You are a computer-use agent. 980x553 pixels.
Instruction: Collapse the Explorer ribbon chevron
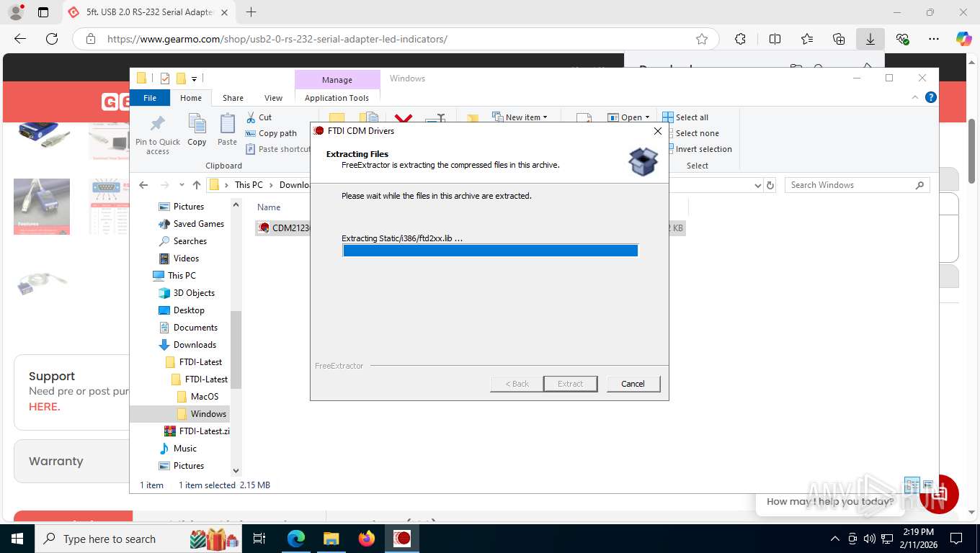(916, 97)
